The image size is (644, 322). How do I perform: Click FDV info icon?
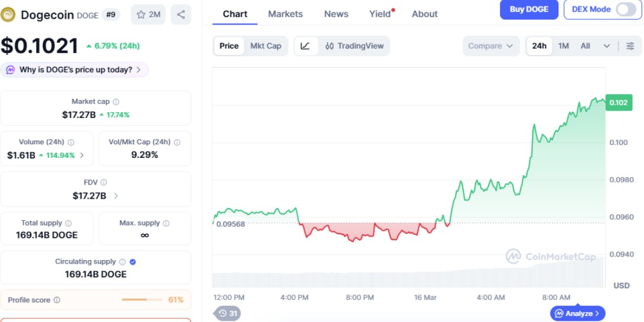pos(104,182)
